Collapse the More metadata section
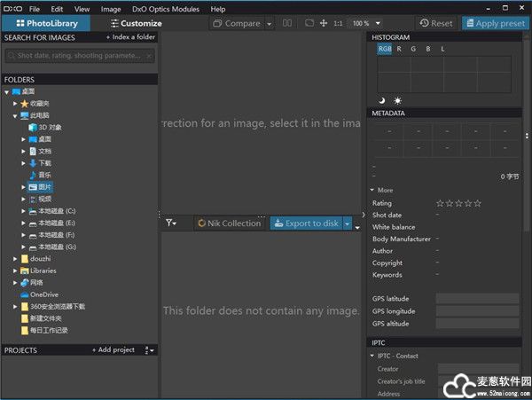This screenshot has width=532, height=400. (x=373, y=190)
